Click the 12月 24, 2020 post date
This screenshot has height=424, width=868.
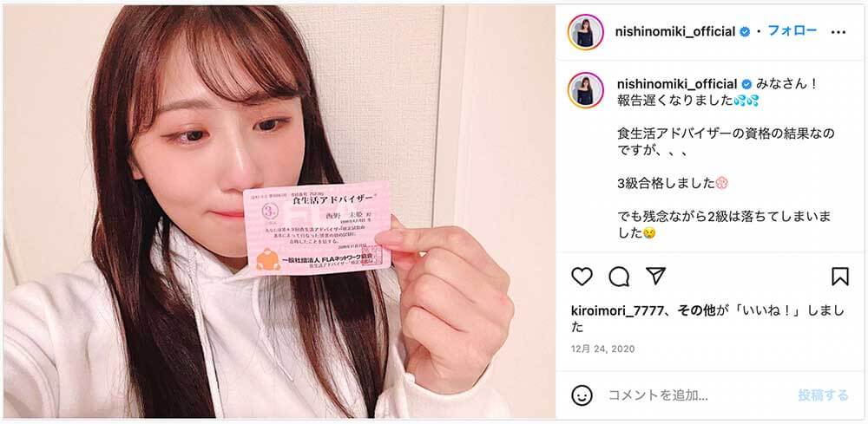click(603, 349)
